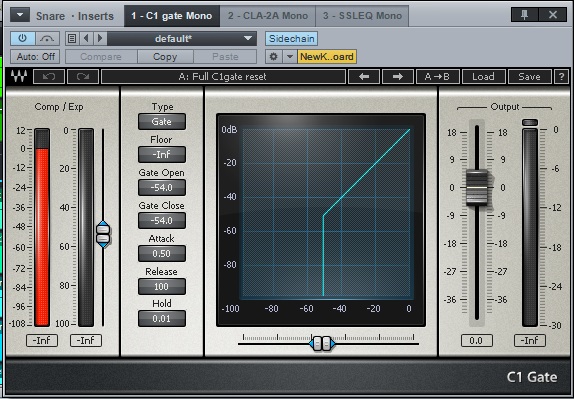Click the Waves redo arrow
This screenshot has height=399, width=574.
click(x=83, y=77)
